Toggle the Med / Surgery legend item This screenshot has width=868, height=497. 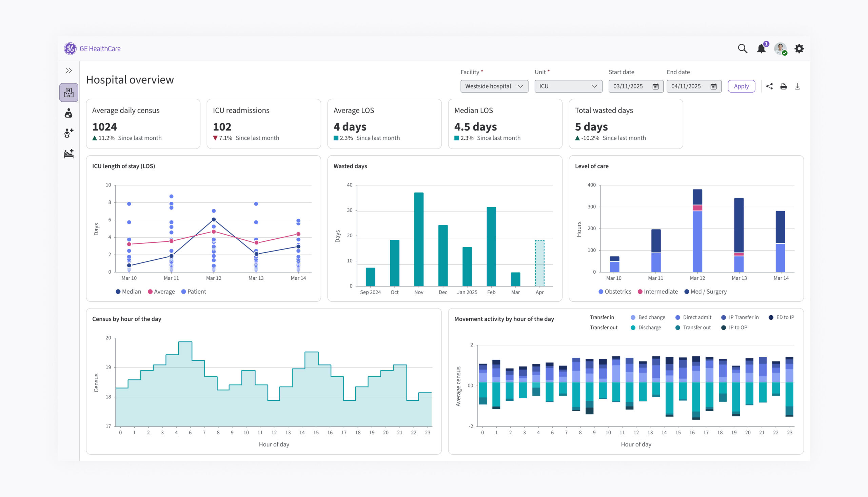tap(705, 292)
